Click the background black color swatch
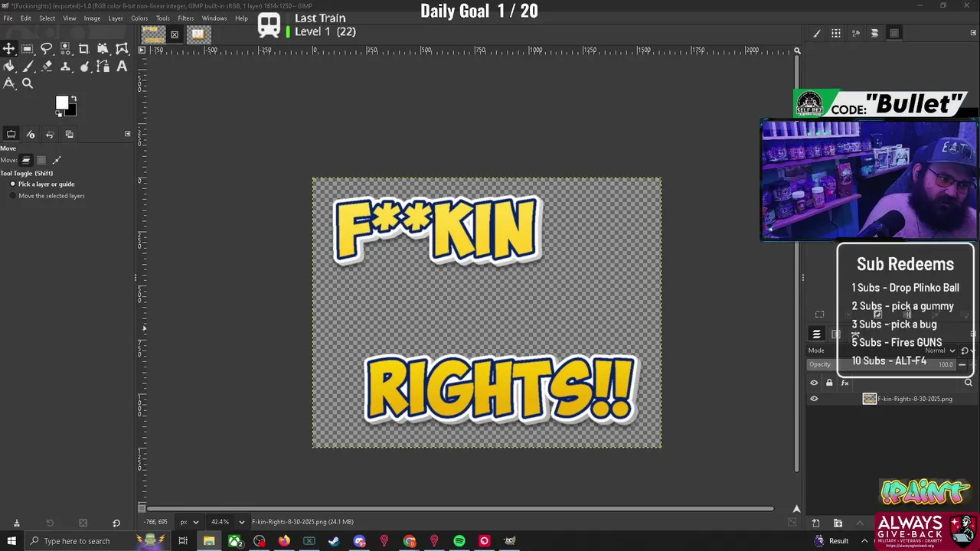This screenshot has width=980, height=551. (x=71, y=112)
